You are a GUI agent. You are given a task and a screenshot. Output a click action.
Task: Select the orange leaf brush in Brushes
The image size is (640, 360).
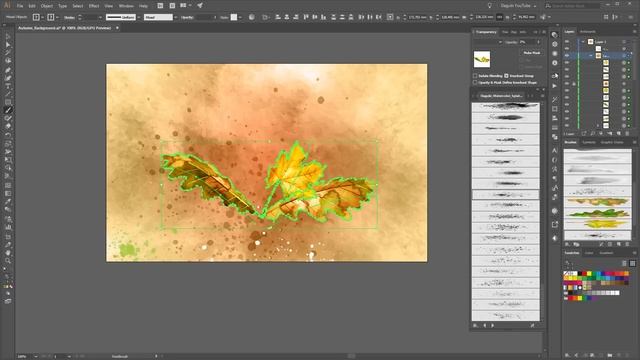[598, 202]
